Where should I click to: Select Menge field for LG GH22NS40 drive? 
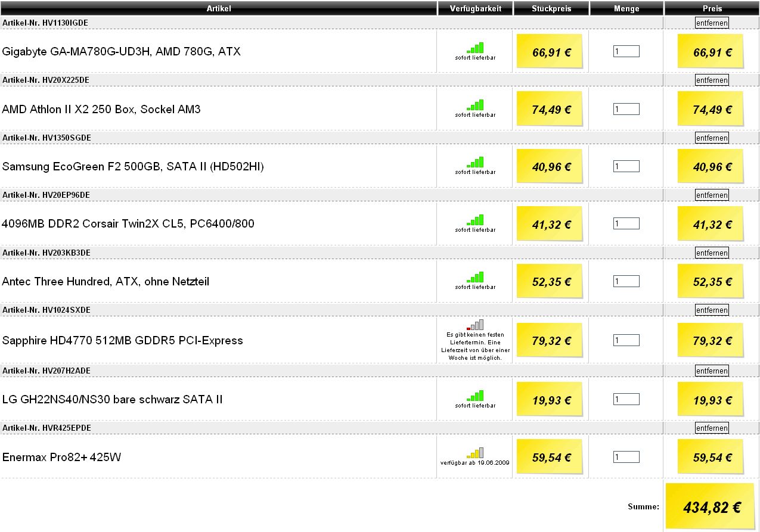[x=626, y=399]
